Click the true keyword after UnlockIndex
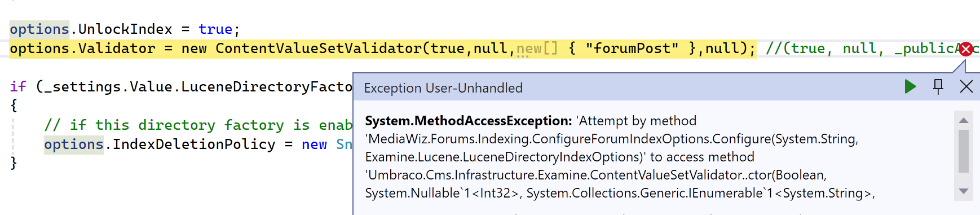 215,29
